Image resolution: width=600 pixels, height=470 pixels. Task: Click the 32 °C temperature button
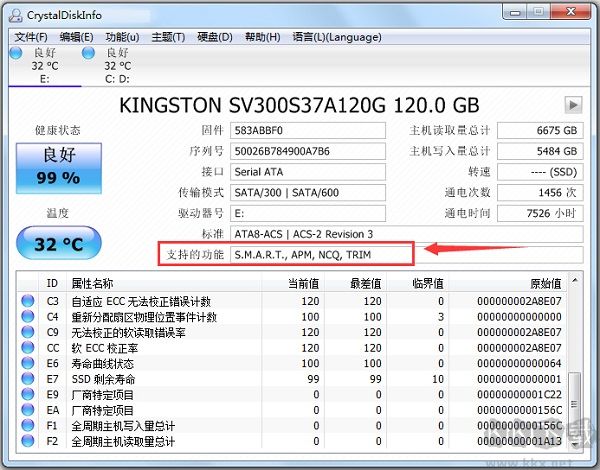[59, 243]
